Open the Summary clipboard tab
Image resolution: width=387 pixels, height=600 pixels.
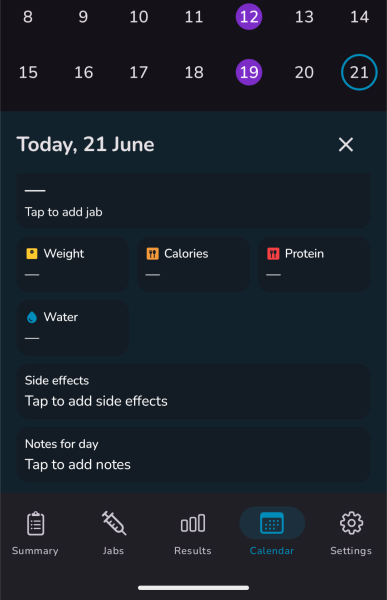pos(35,533)
